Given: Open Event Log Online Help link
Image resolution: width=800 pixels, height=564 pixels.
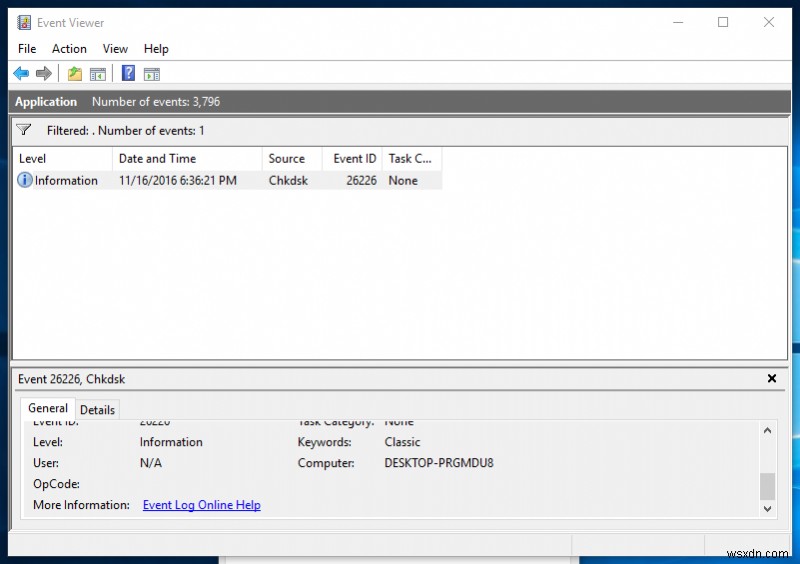Looking at the screenshot, I should [x=202, y=505].
